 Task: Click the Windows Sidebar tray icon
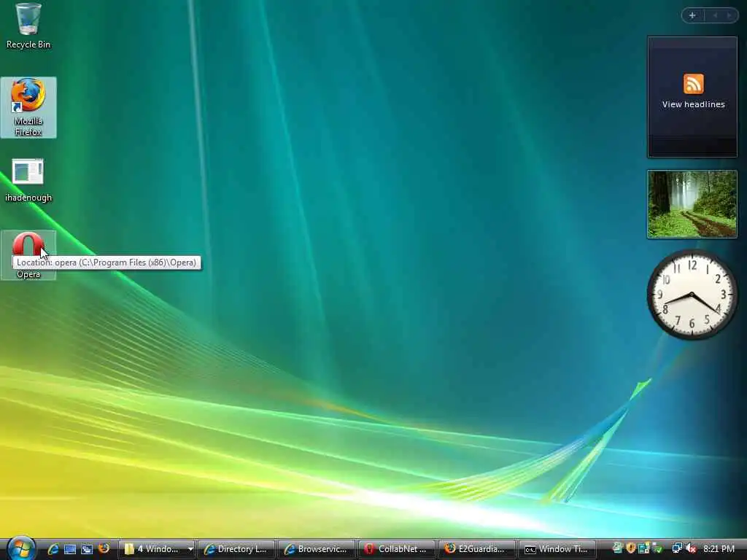click(643, 548)
